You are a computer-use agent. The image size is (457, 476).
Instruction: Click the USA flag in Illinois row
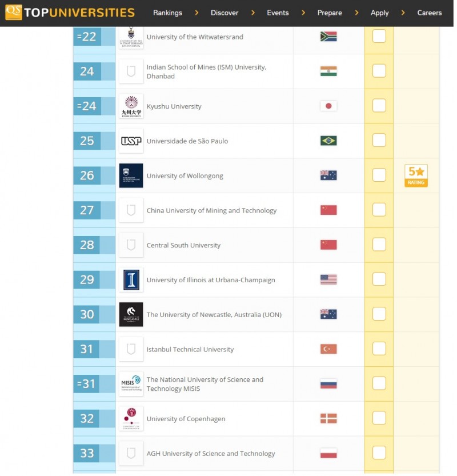point(328,279)
